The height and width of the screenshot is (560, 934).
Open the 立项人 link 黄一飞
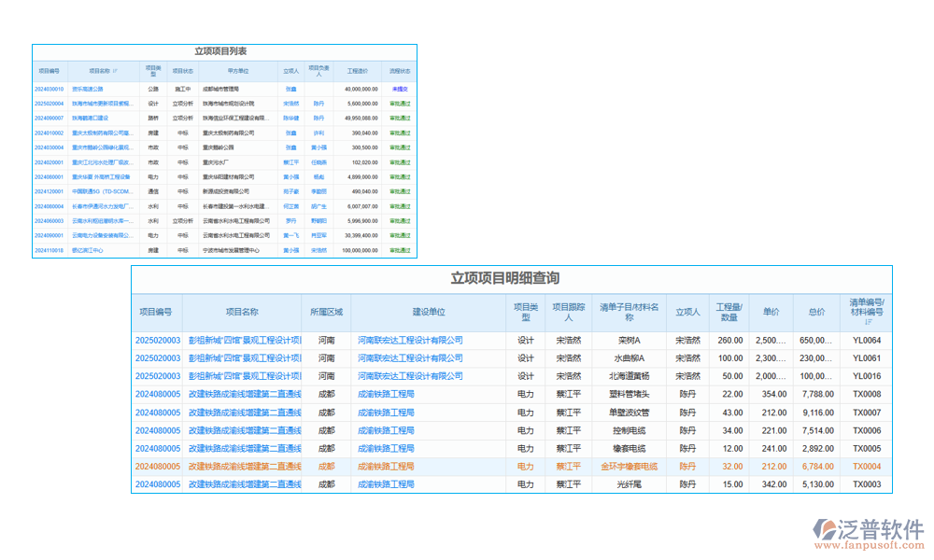(x=291, y=235)
